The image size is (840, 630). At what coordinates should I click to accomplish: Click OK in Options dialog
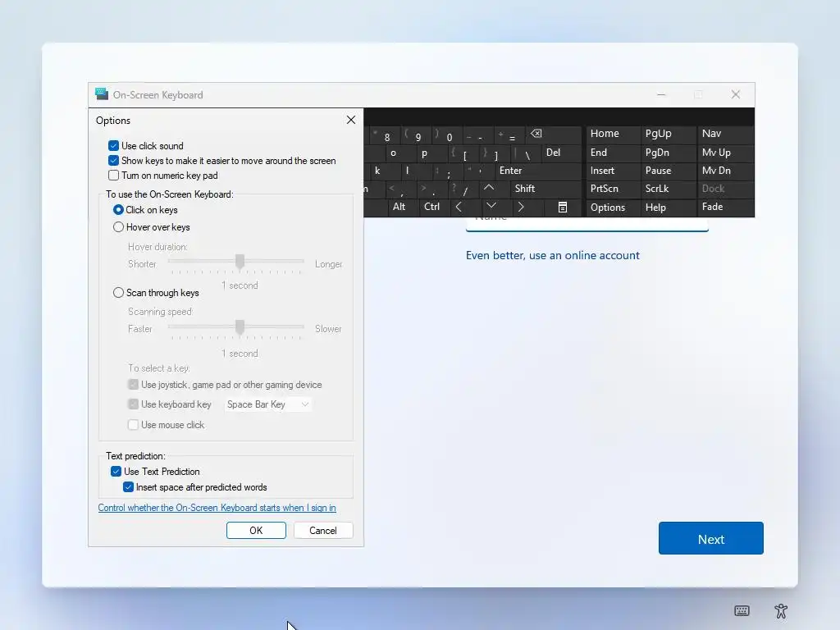(256, 531)
